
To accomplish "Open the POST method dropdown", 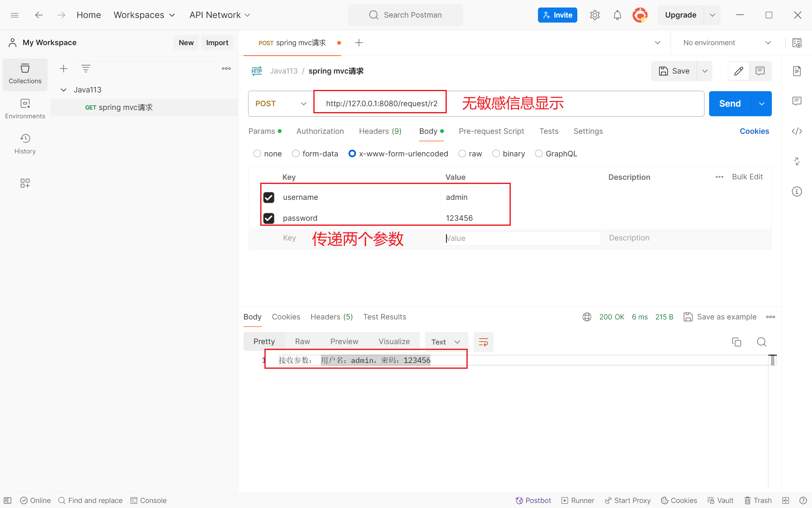I will point(281,104).
